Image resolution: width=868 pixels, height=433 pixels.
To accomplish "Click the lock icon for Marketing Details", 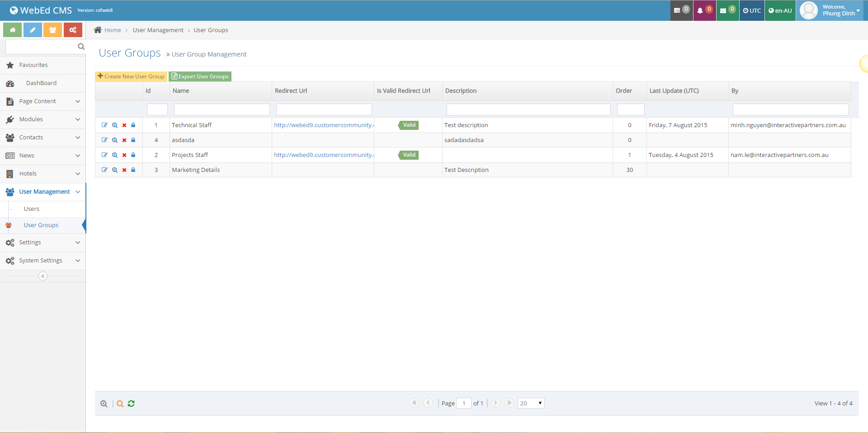I will tap(133, 170).
